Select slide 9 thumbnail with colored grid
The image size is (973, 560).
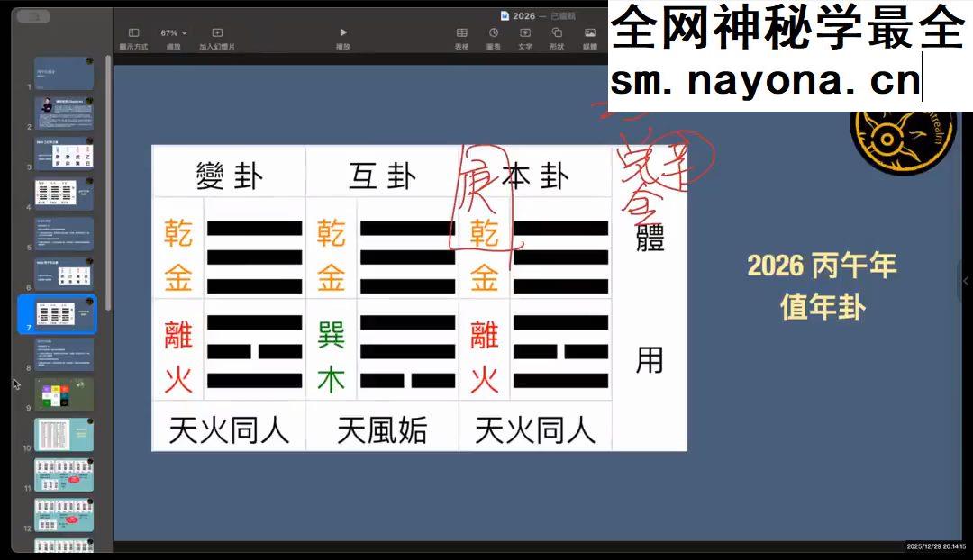pyautogui.click(x=64, y=394)
